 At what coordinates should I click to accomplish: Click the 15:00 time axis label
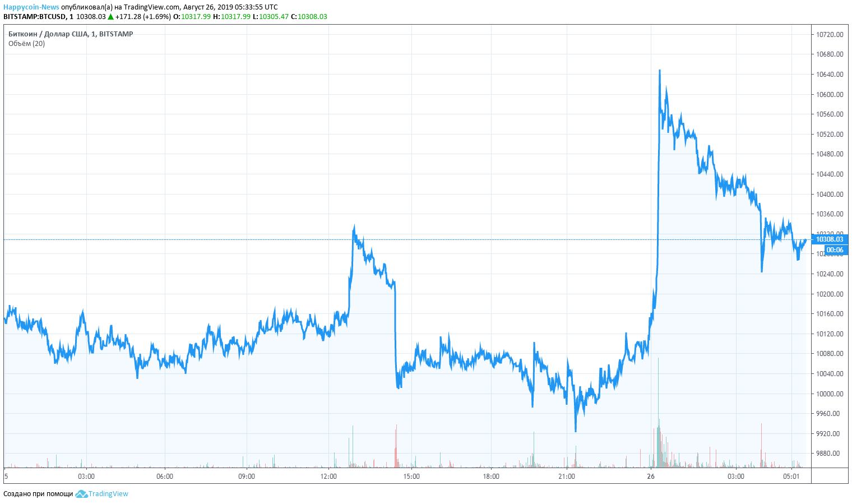click(411, 477)
